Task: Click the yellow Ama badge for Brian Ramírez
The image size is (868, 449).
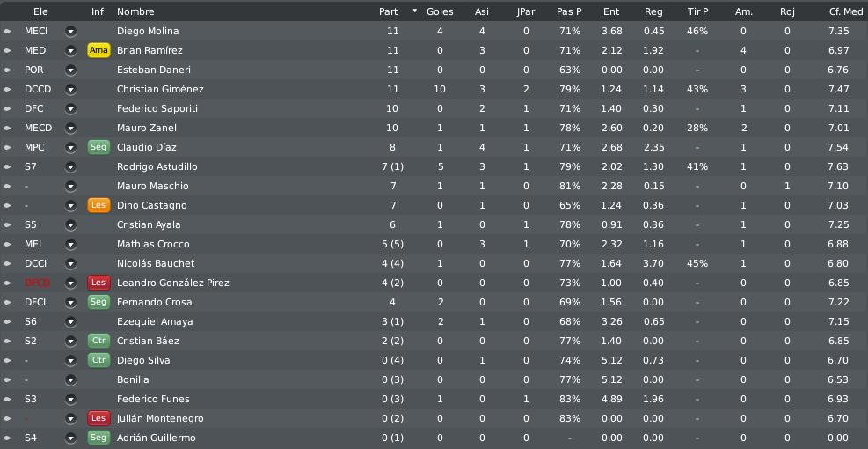Action: 98,50
